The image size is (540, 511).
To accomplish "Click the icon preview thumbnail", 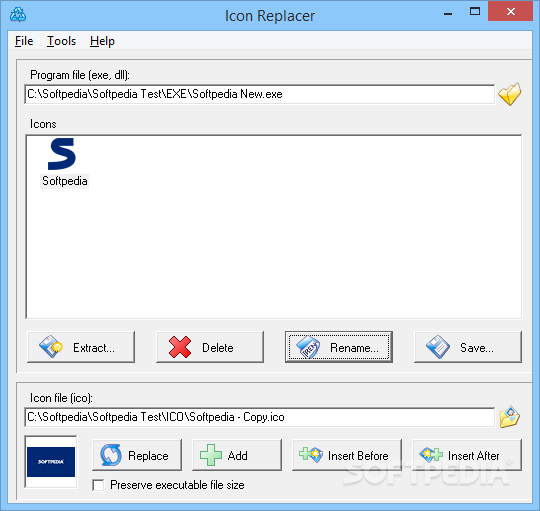I will click(51, 462).
